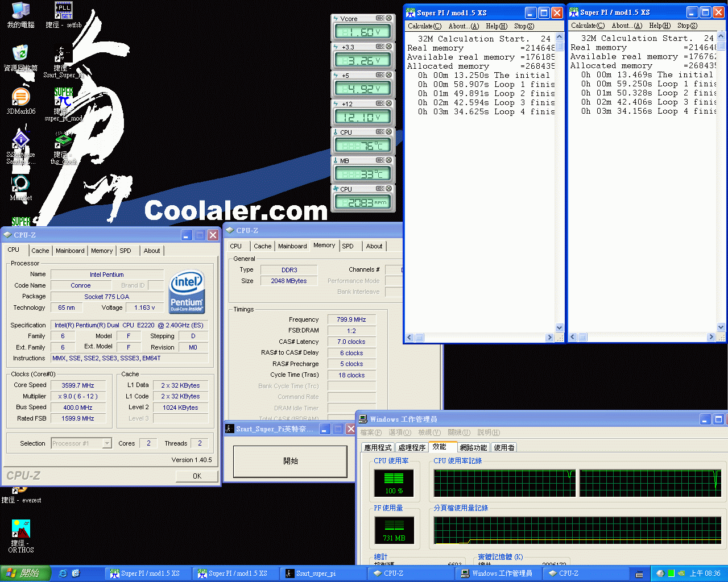Image resolution: width=728 pixels, height=582 pixels.
Task: Open Help menu in 13.469s Super PI window
Action: click(x=660, y=26)
